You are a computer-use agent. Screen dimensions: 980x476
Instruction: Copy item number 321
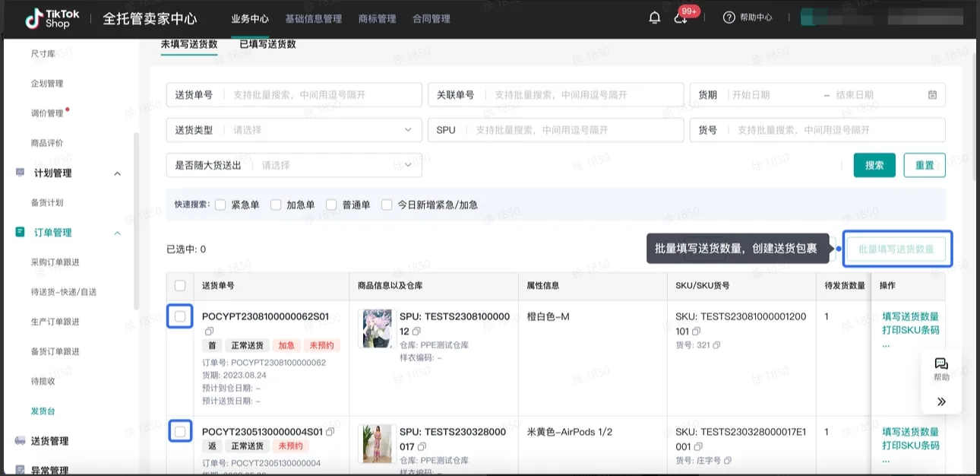tap(716, 345)
